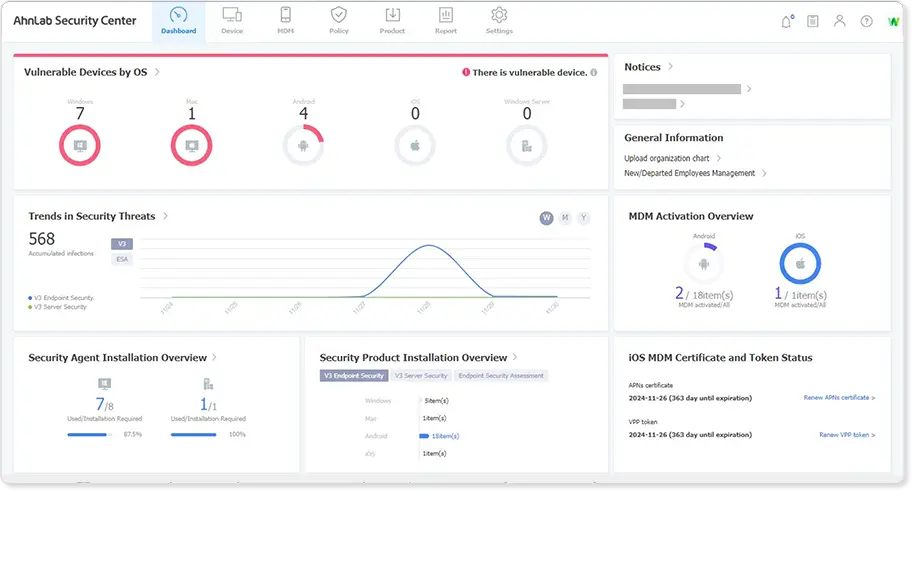912x564 pixels.
Task: Select yearly Y trend view
Action: pyautogui.click(x=583, y=218)
